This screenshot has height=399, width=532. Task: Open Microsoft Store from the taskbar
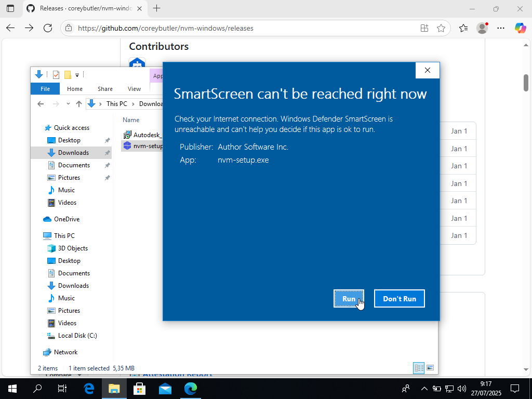coord(139,389)
